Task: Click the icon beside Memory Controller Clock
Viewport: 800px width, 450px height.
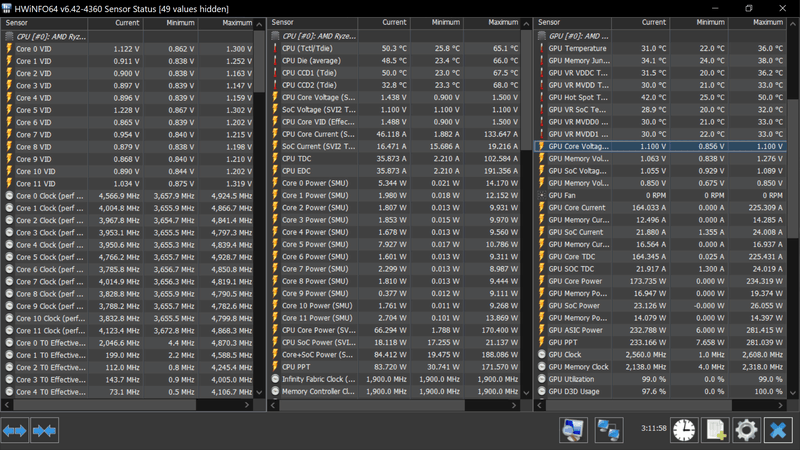Action: [276, 391]
